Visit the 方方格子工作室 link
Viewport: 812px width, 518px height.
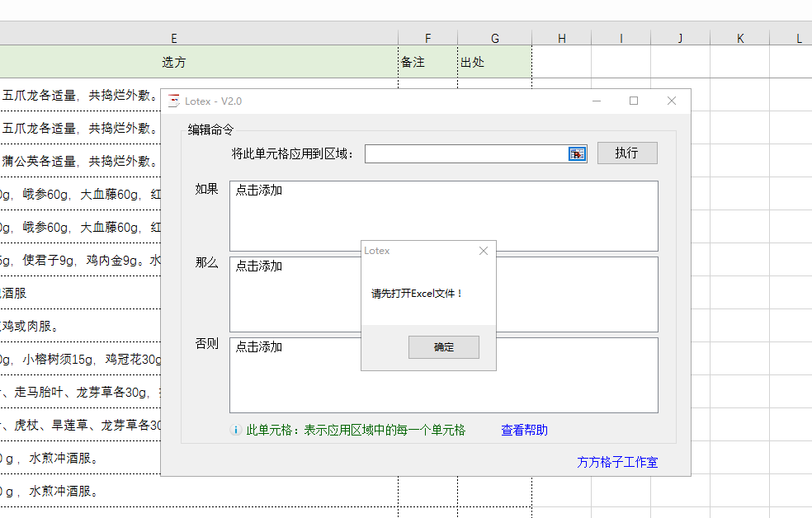(617, 463)
